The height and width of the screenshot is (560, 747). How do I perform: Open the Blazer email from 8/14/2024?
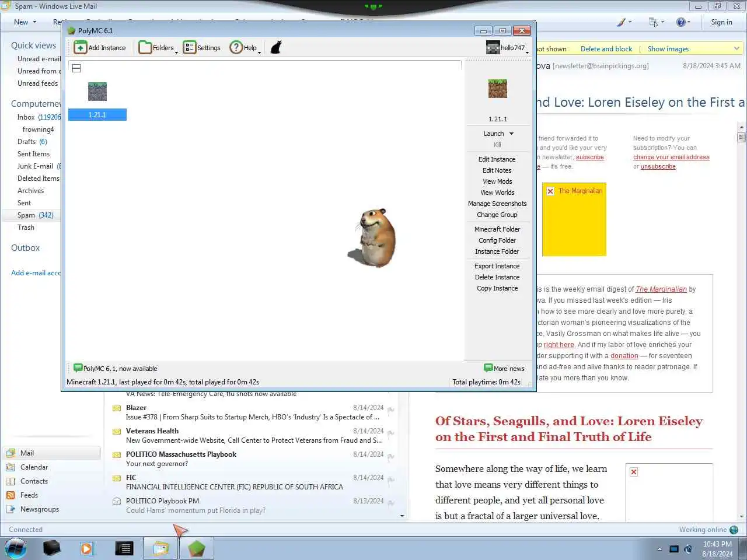[x=254, y=412]
